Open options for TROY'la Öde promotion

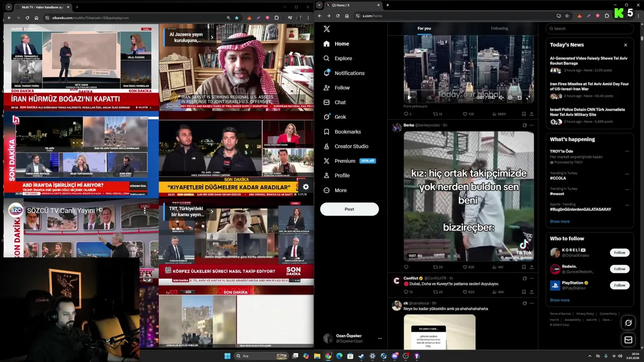tap(627, 151)
